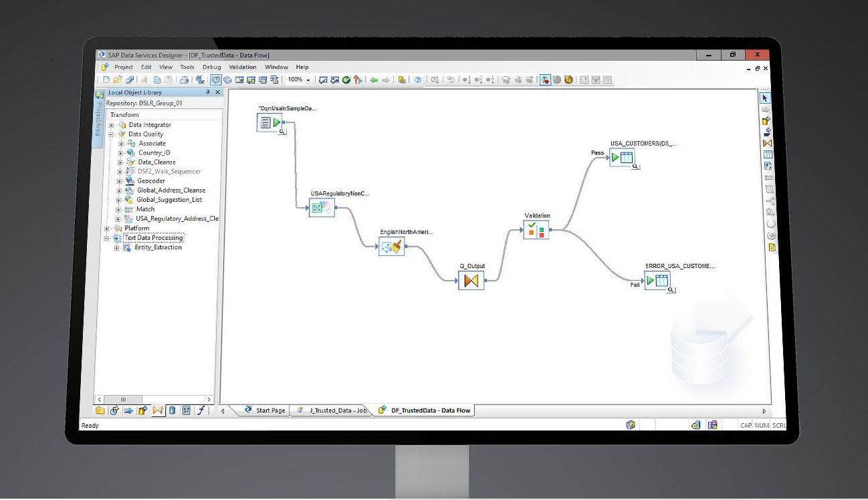Image resolution: width=868 pixels, height=500 pixels.
Task: Select Data_Cleanse in the transform tree
Action: (x=156, y=162)
